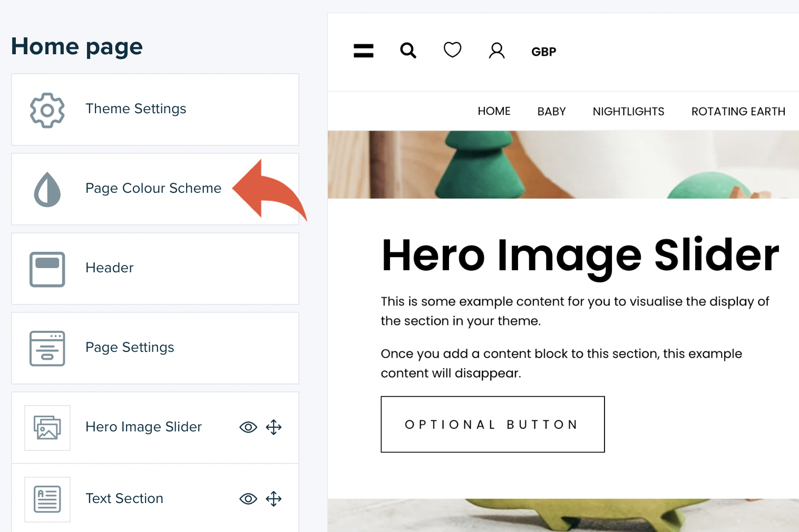Open the BABY navigation item
Image resolution: width=799 pixels, height=532 pixels.
click(551, 111)
